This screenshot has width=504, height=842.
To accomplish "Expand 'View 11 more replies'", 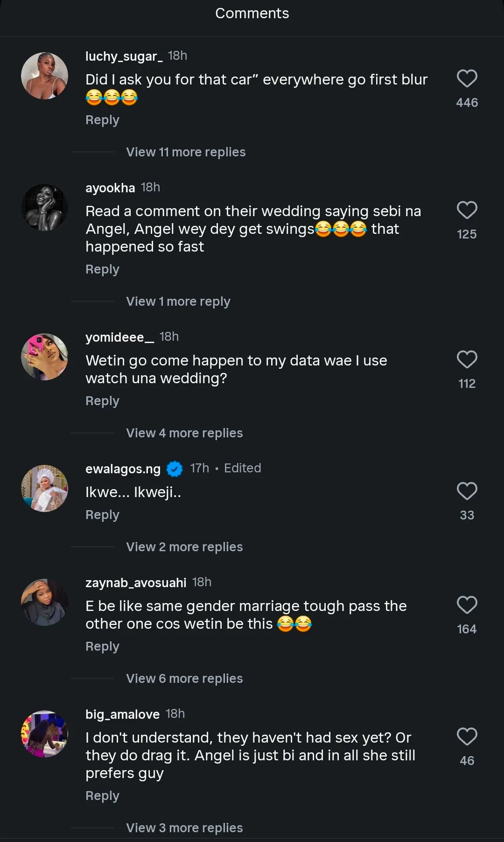I will 185,152.
